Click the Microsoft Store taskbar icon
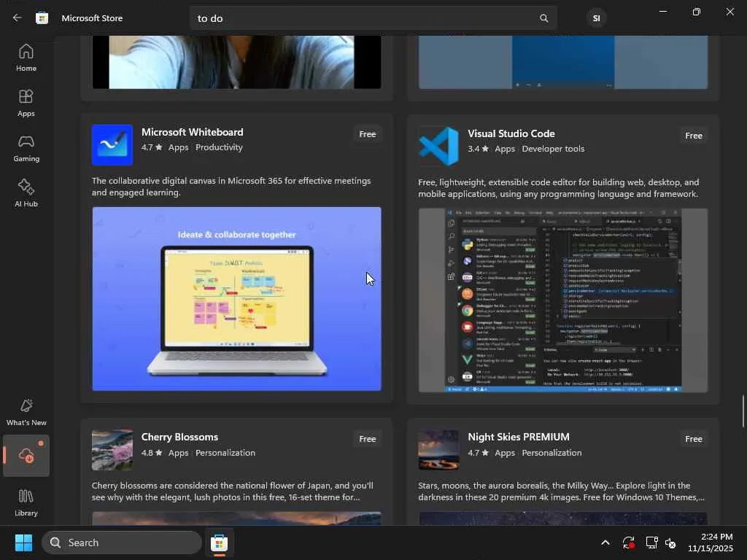Screen dimensions: 747x560 [219, 542]
